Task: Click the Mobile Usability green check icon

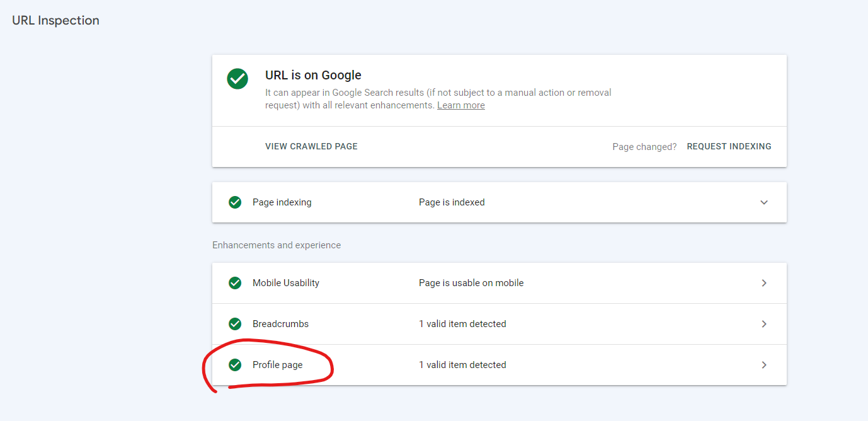Action: click(x=235, y=283)
